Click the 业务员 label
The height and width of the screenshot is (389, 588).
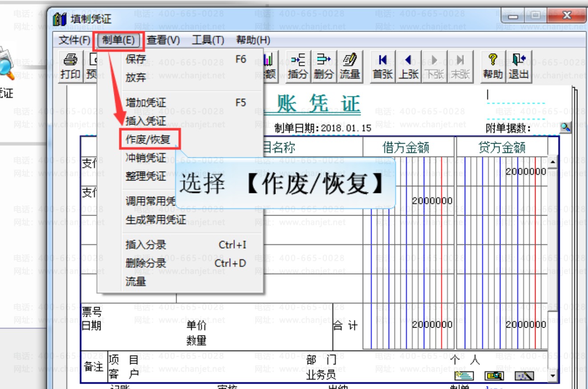pos(321,375)
